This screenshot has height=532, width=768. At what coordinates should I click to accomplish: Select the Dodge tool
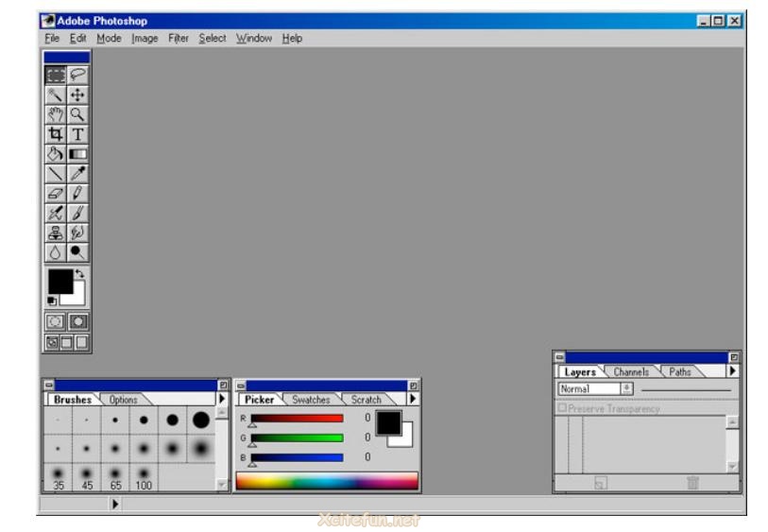77,252
